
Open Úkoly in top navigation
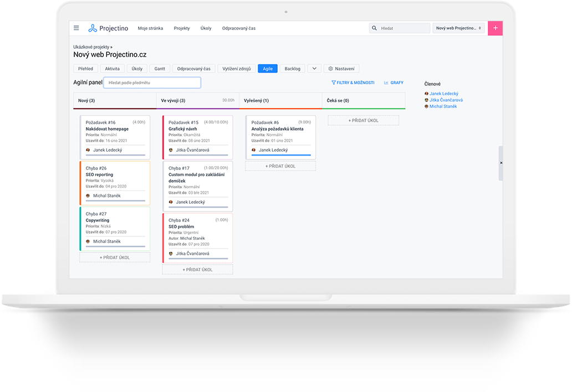206,28
